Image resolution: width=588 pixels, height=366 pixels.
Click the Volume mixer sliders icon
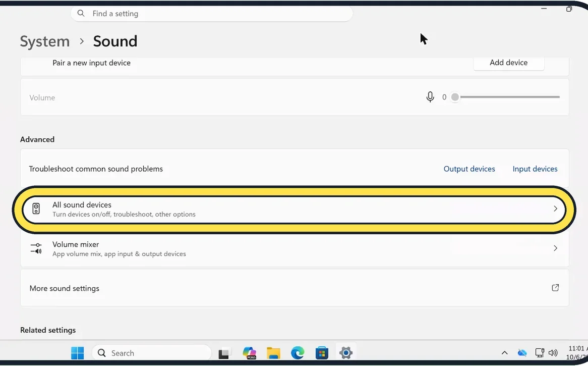pos(36,248)
